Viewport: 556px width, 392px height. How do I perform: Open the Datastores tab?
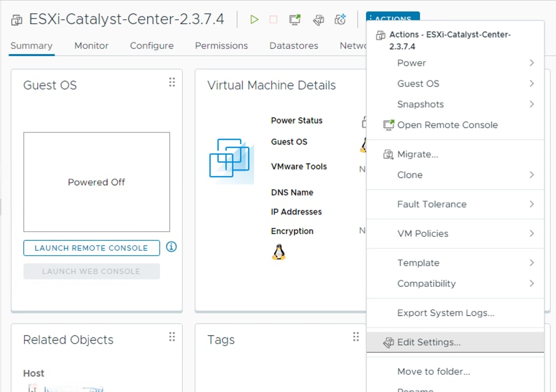[293, 46]
